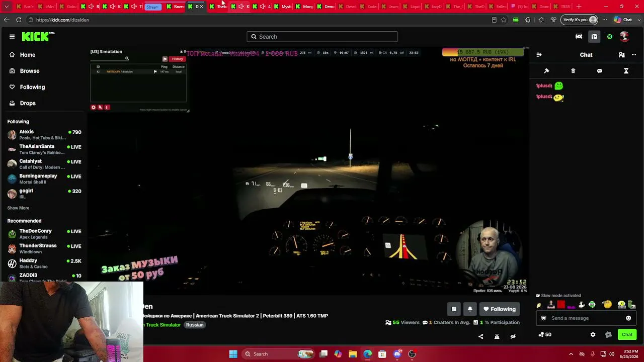Viewport: 644px width, 362px height.
Task: Toggle the notification bell for this channel
Action: [x=470, y=309]
